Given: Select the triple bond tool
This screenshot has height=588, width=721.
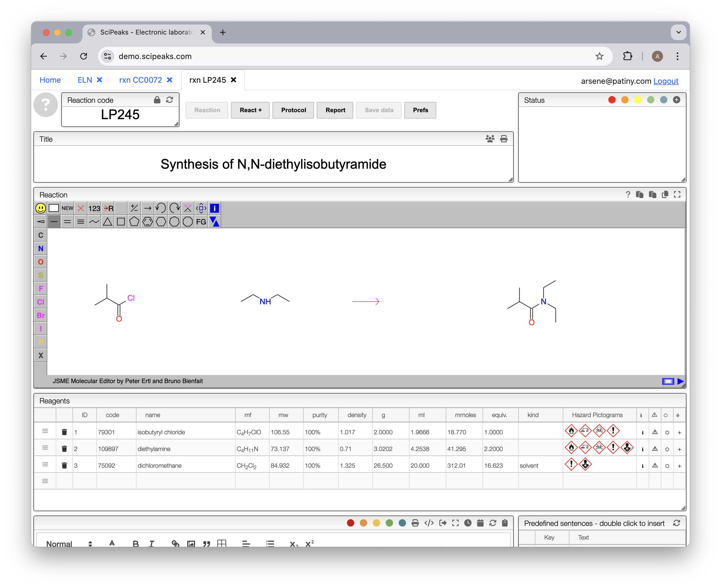Looking at the screenshot, I should click(81, 222).
